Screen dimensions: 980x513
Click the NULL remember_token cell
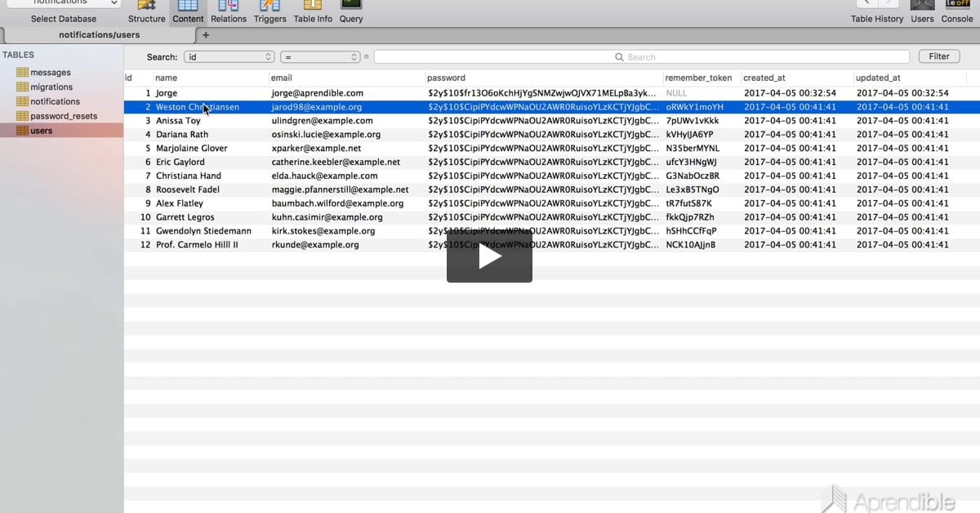677,93
